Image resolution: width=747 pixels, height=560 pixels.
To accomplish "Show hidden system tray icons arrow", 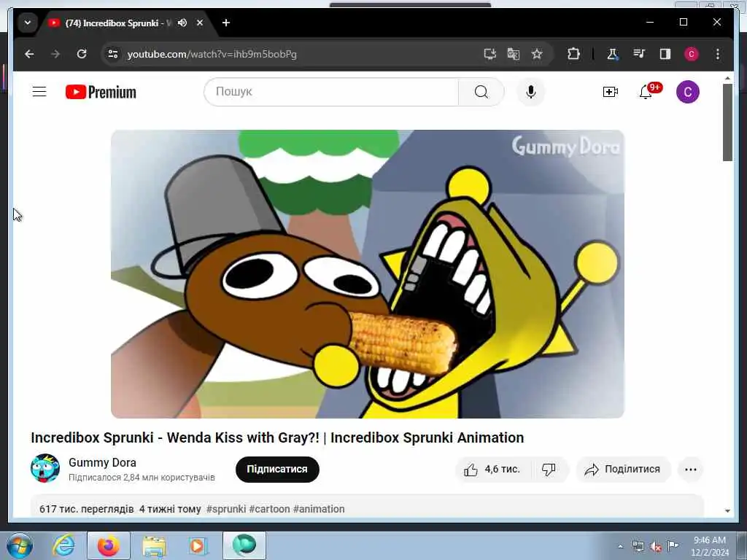I will pos(620,547).
